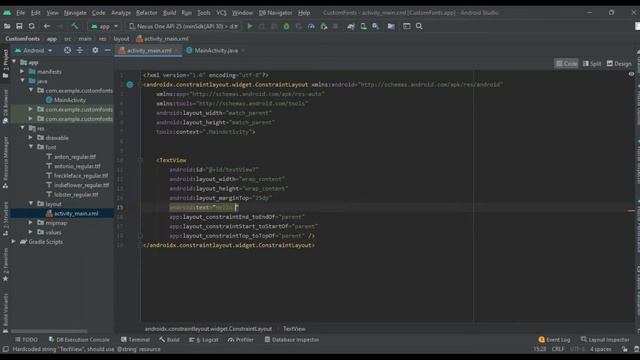Open the DB Execution Console tool window
This screenshot has width=640, height=360.
(79, 340)
